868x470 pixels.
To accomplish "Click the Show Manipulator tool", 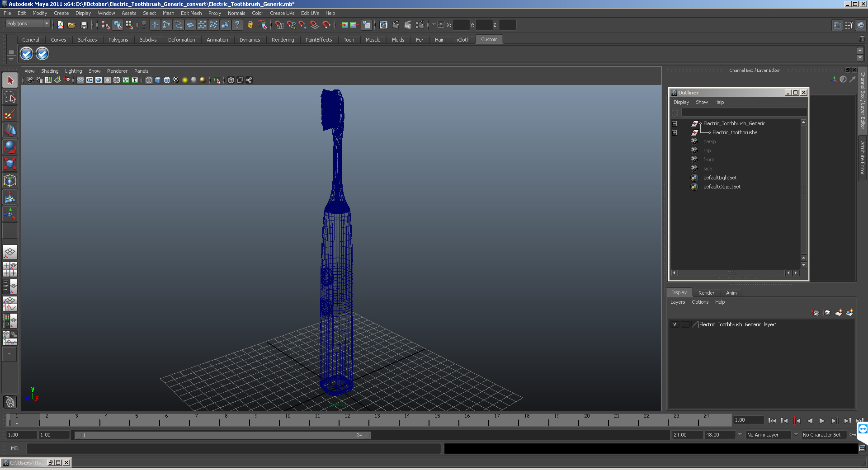I will pyautogui.click(x=10, y=214).
